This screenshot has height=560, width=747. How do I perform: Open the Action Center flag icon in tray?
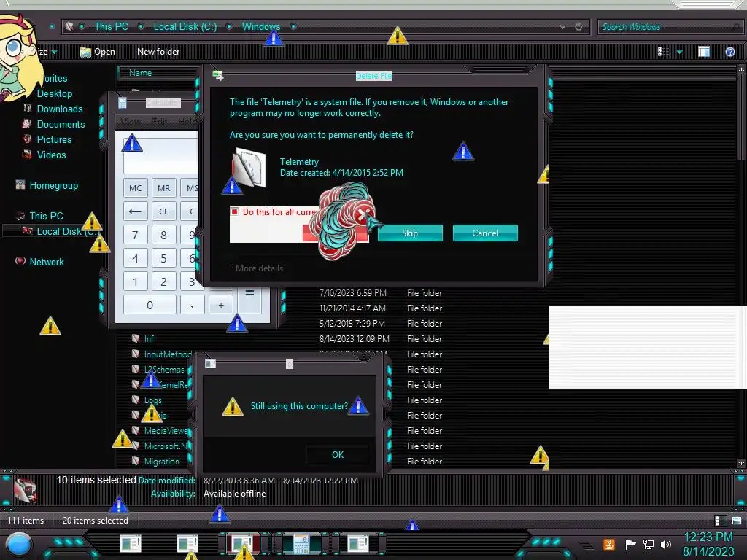630,544
